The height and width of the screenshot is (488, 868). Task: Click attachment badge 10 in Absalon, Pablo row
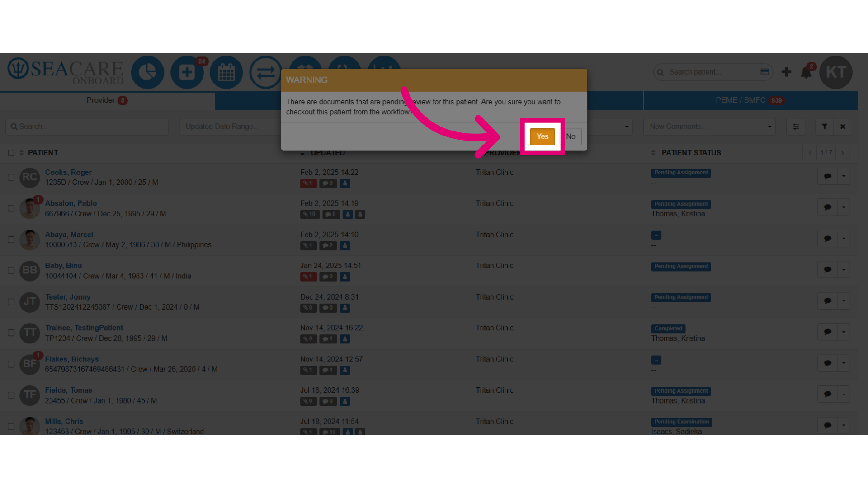click(x=310, y=215)
